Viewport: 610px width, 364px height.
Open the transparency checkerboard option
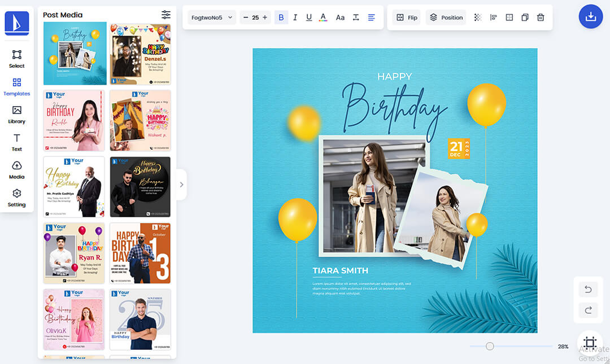(x=478, y=17)
